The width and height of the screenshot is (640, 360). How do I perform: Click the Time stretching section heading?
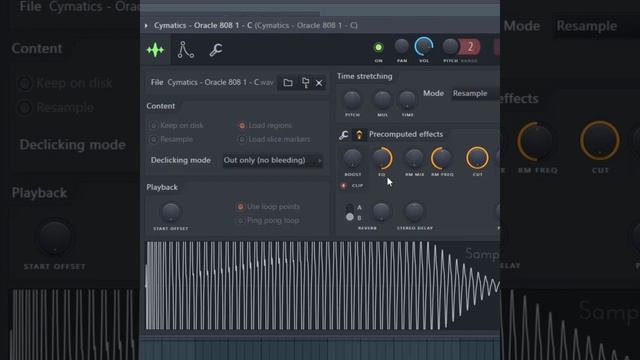364,76
